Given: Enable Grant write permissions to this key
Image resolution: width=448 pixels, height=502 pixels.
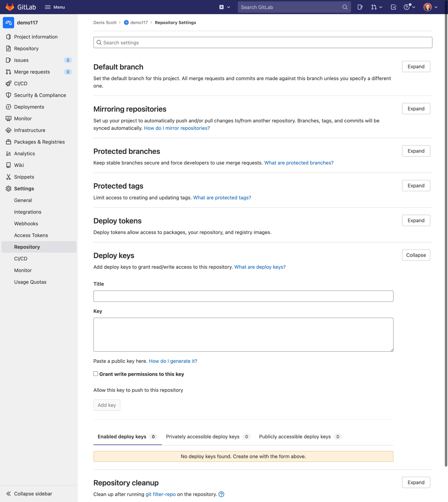Looking at the screenshot, I should [96, 374].
